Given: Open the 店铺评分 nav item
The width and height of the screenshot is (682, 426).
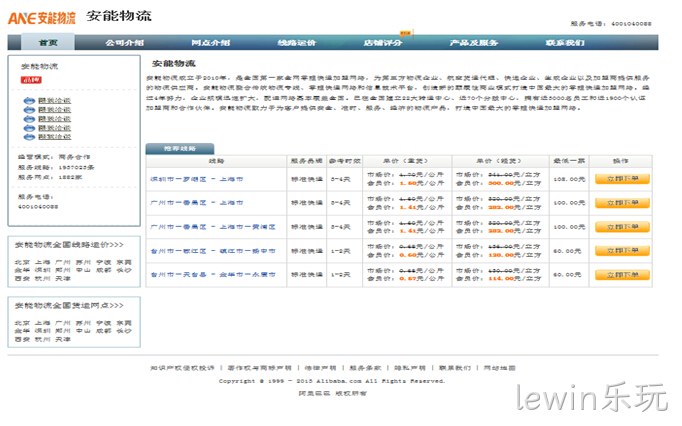Looking at the screenshot, I should [383, 43].
